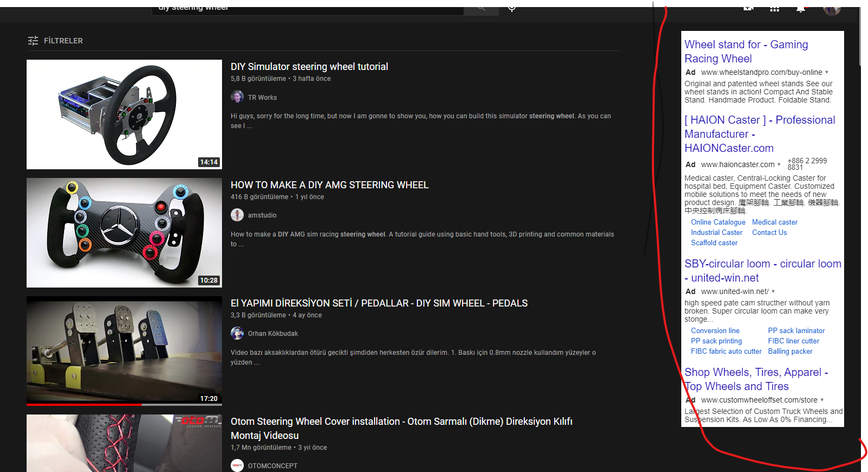This screenshot has height=472, width=868.
Task: Click the OTOMCONCEPT channel avatar
Action: click(237, 465)
